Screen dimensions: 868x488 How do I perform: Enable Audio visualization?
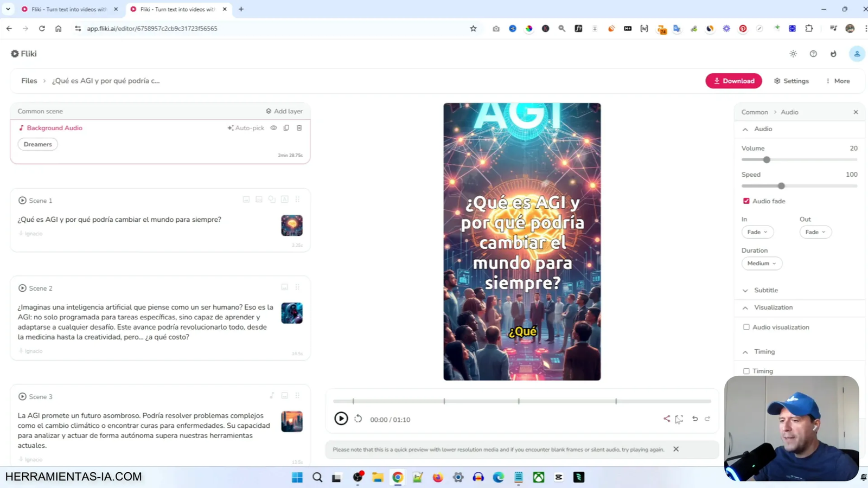pyautogui.click(x=747, y=327)
